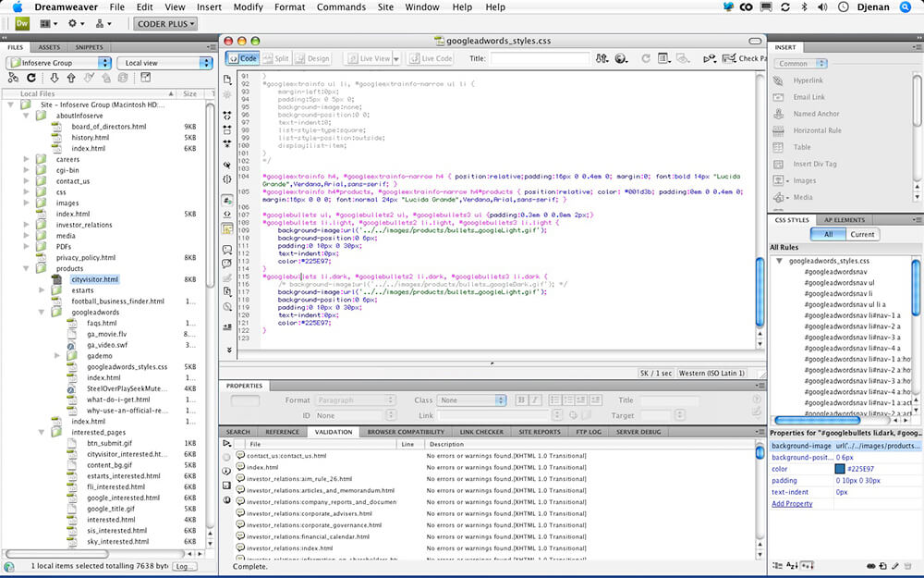Refresh the Files panel listing

tap(32, 79)
